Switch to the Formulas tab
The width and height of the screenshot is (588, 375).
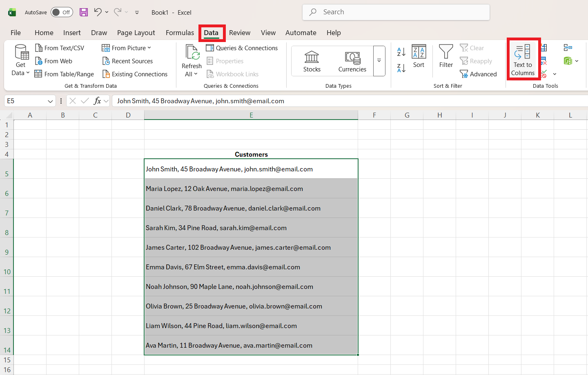[x=180, y=33]
